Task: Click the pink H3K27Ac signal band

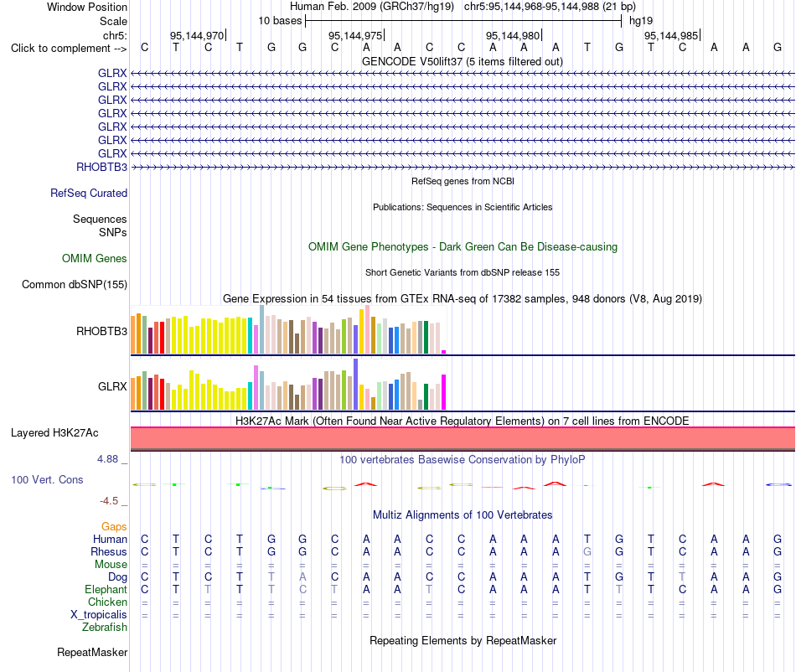Action: tap(463, 438)
